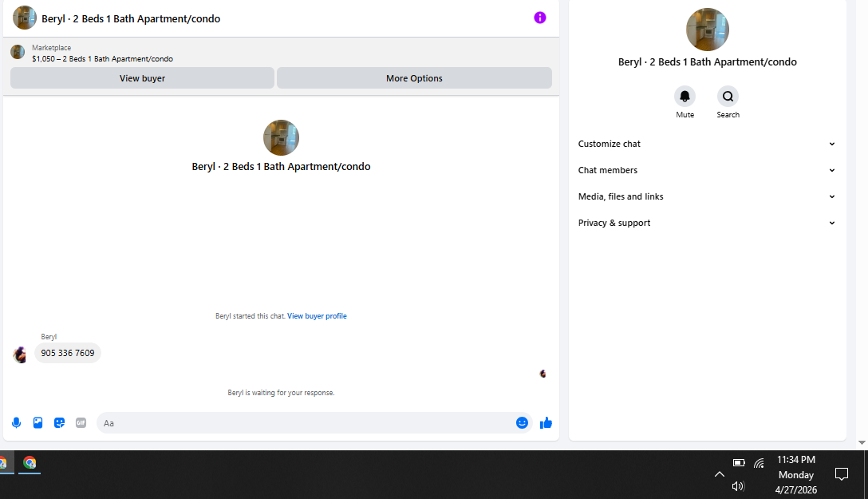Open conversation information purple icon
The image size is (868, 499).
[x=540, y=18]
